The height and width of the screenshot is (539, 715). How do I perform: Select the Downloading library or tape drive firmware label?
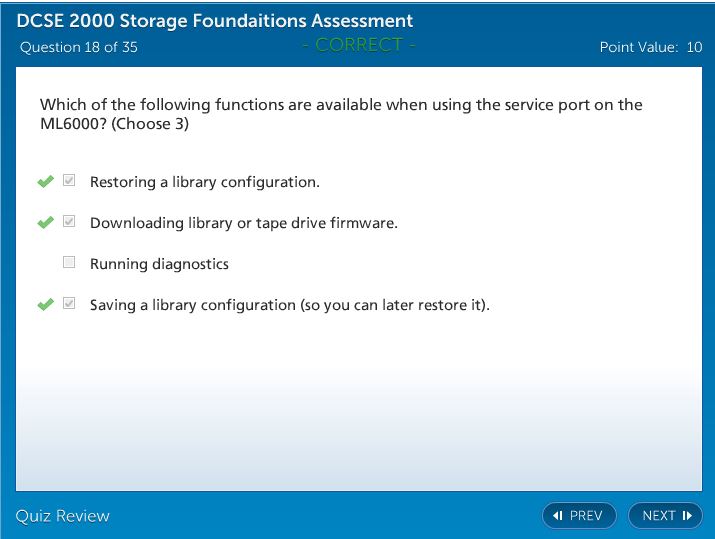tap(243, 223)
